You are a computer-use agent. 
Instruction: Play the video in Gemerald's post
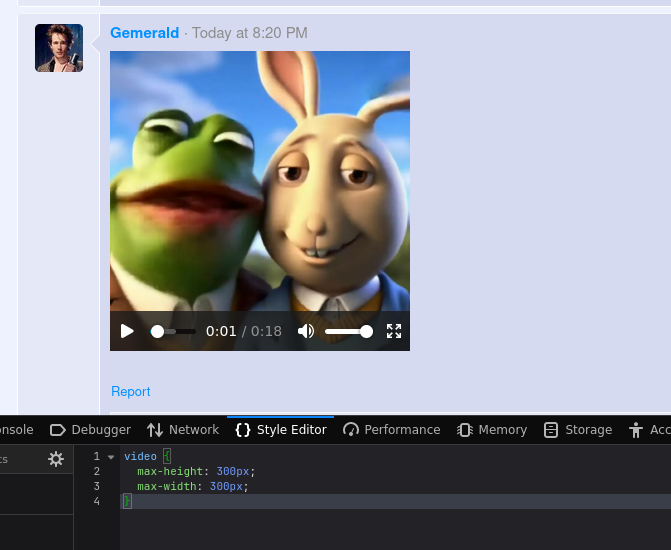(127, 331)
